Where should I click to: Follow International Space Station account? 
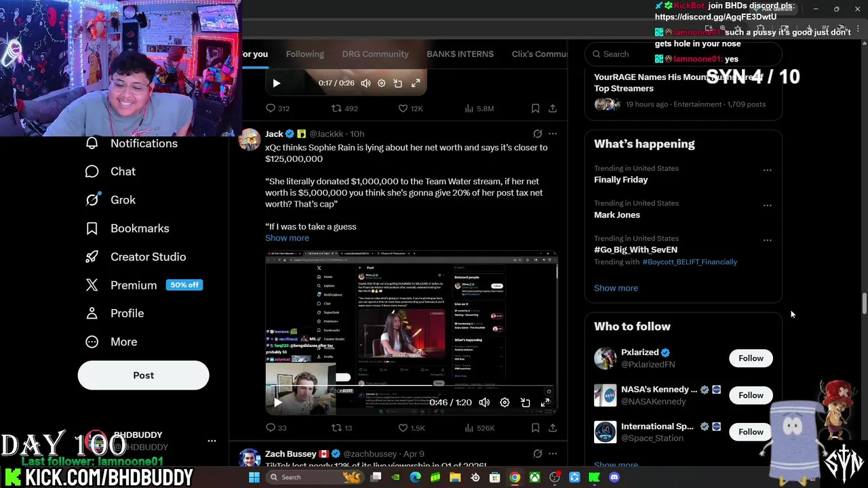coord(751,432)
